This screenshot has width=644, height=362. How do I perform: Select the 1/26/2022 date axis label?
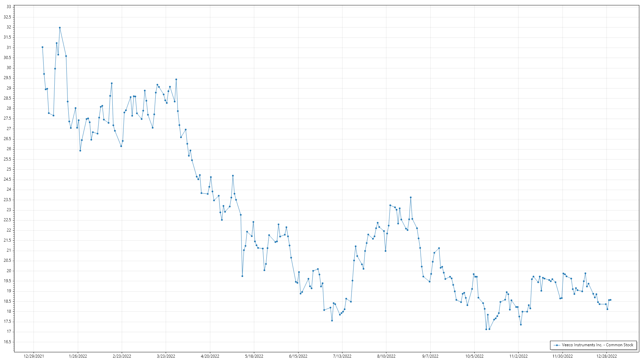[78, 356]
